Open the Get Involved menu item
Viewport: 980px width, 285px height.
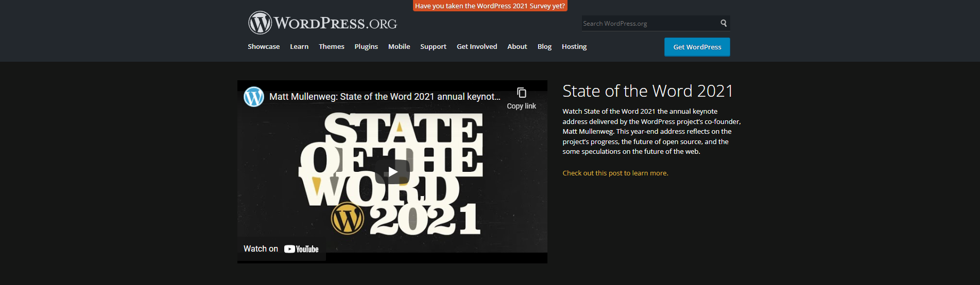click(x=477, y=47)
